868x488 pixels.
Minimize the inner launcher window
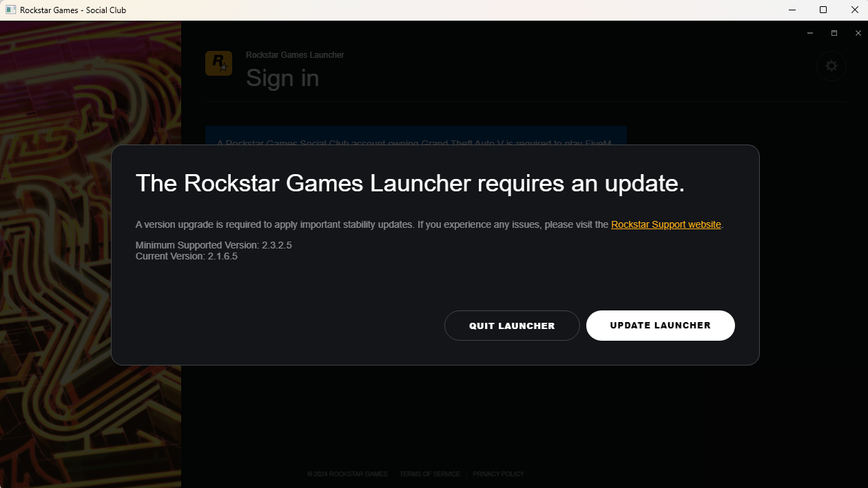pos(810,33)
